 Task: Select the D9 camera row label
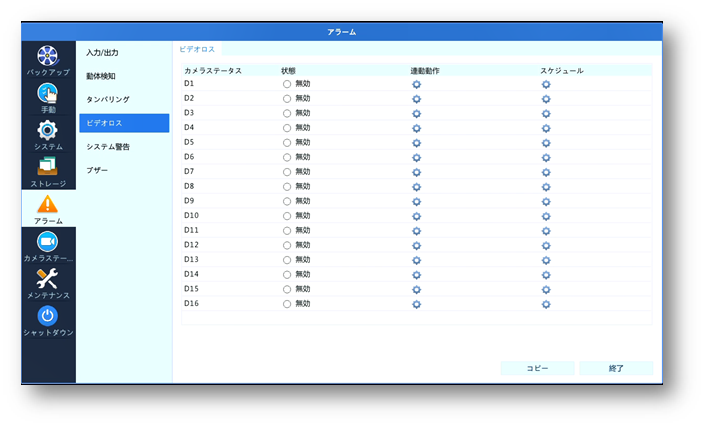tap(189, 200)
